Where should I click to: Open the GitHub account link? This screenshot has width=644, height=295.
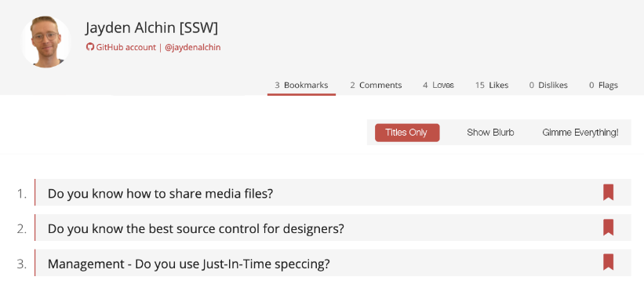click(x=126, y=47)
